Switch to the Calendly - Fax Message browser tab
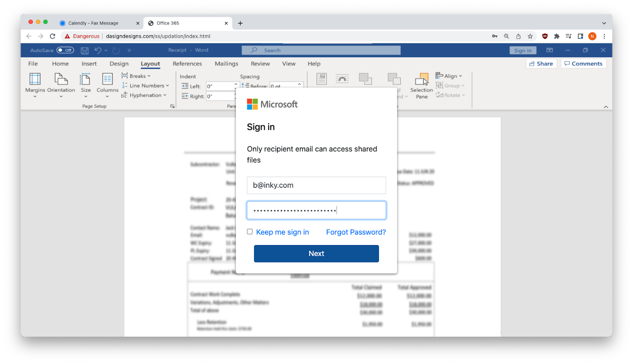633x364 pixels. tap(100, 23)
